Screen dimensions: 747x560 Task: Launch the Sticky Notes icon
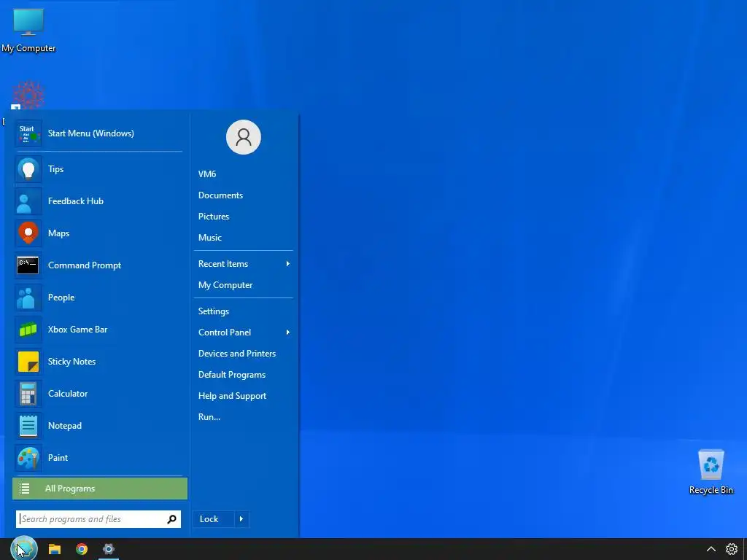coord(28,362)
